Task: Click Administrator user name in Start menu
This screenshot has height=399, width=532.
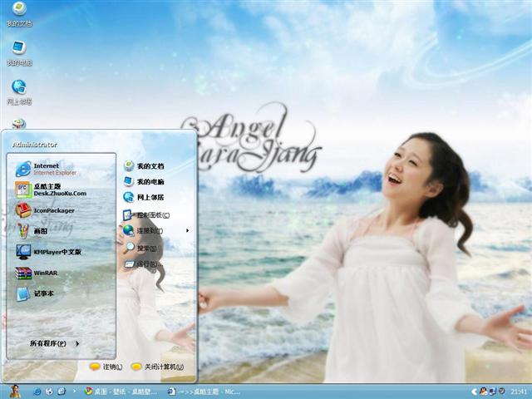Action: click(x=35, y=145)
